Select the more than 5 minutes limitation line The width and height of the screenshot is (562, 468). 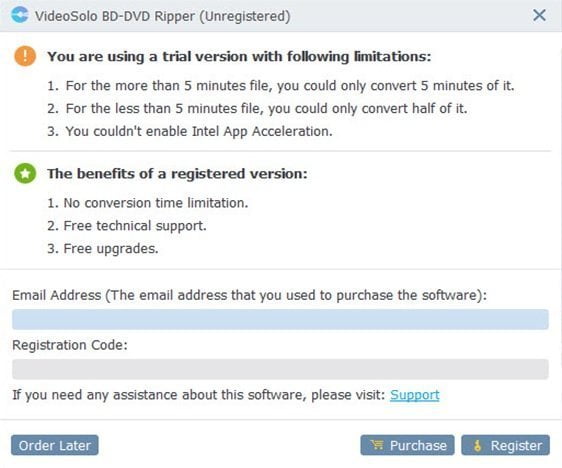click(281, 86)
